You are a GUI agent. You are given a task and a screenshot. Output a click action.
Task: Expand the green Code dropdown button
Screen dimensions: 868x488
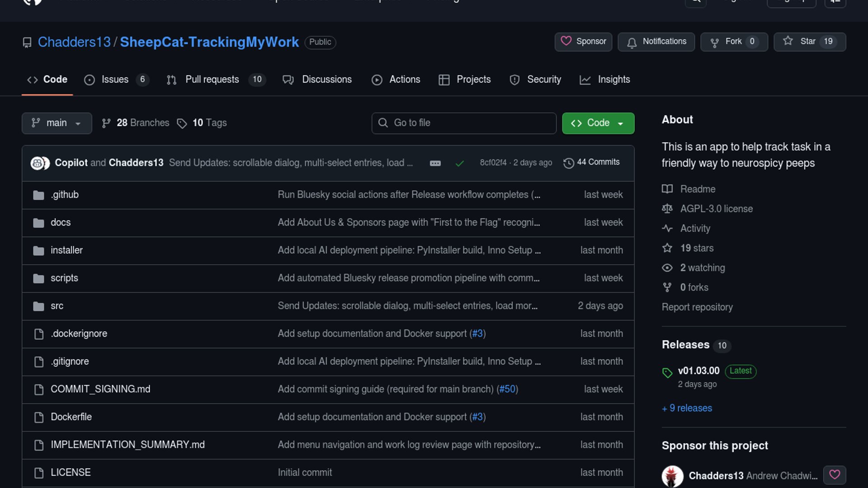coord(598,123)
